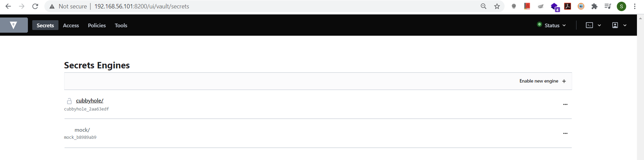This screenshot has height=160, width=644.
Task: Bookmark this page with the star icon
Action: 497,6
